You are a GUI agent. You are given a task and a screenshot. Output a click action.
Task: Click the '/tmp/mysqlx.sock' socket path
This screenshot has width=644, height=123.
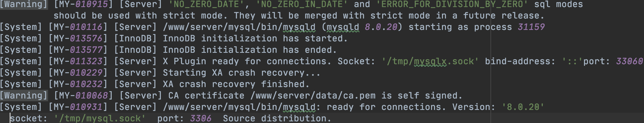[430, 61]
